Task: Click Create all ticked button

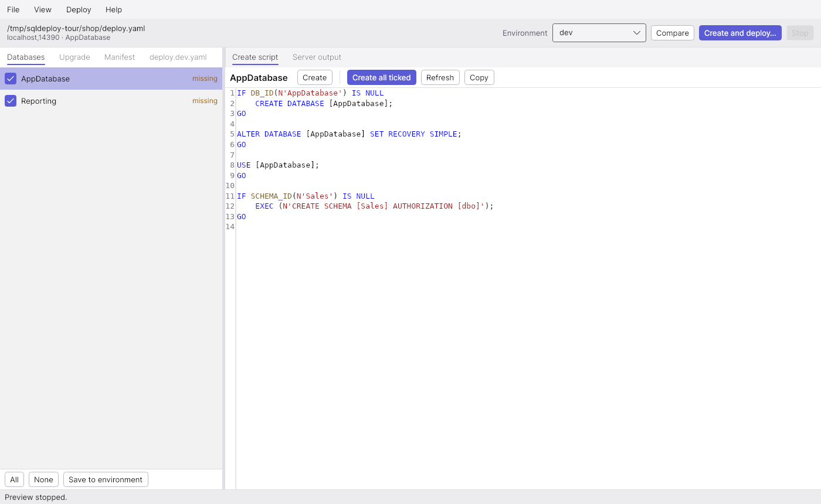Action: (x=382, y=77)
